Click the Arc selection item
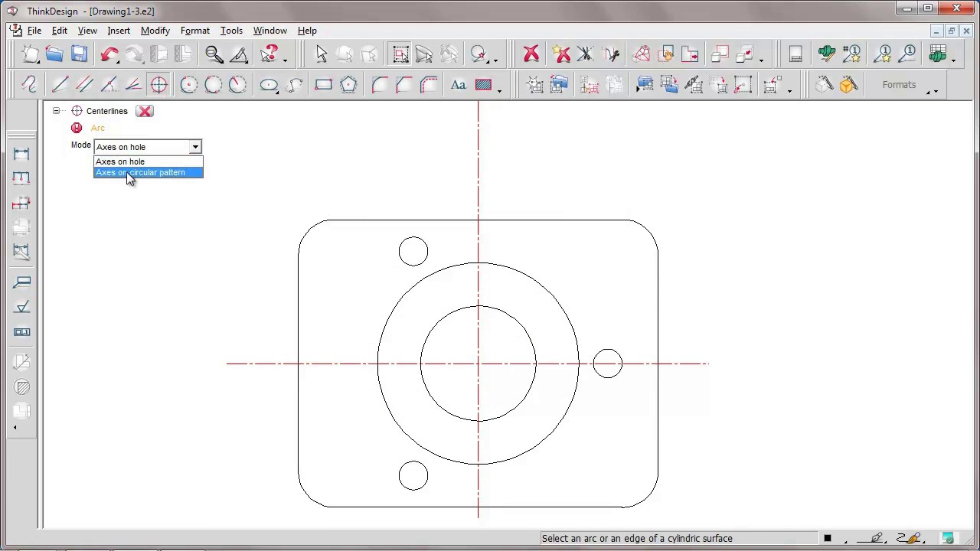This screenshot has width=980, height=551. coord(97,128)
